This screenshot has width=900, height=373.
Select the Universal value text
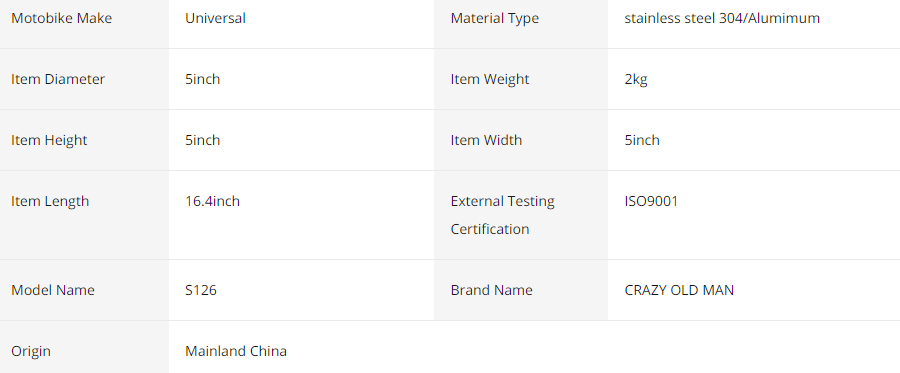tap(215, 18)
